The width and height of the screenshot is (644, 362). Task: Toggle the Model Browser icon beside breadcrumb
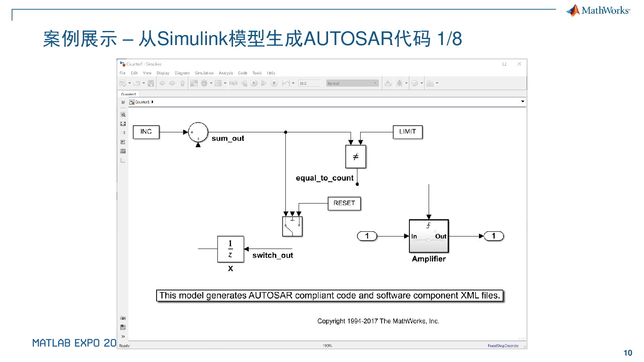[x=123, y=102]
